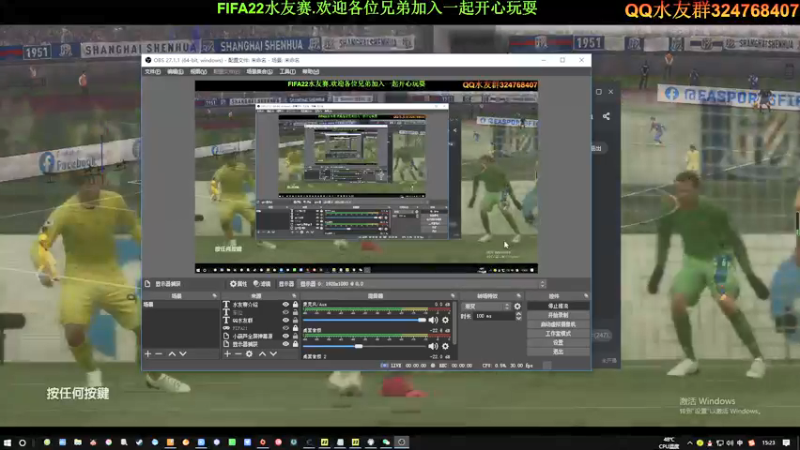Move scene down with arrow

[183, 354]
